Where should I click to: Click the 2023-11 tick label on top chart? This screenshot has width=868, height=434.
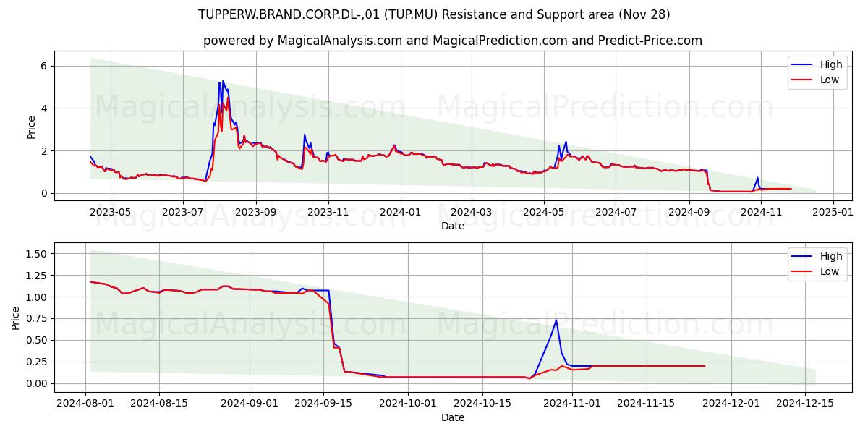click(x=328, y=213)
